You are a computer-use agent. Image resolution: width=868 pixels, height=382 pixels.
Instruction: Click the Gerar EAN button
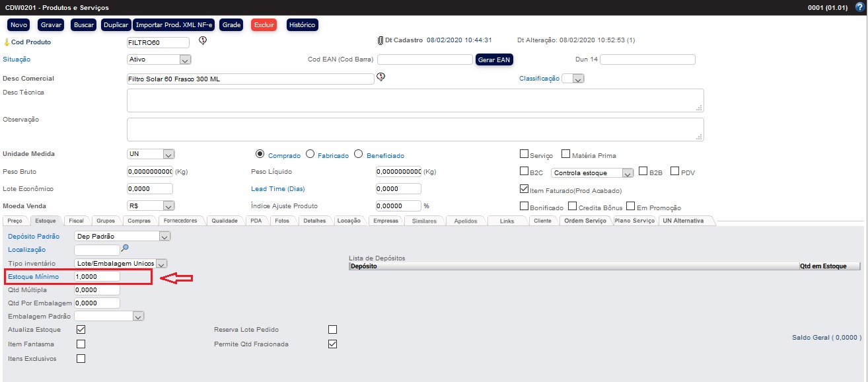(494, 59)
